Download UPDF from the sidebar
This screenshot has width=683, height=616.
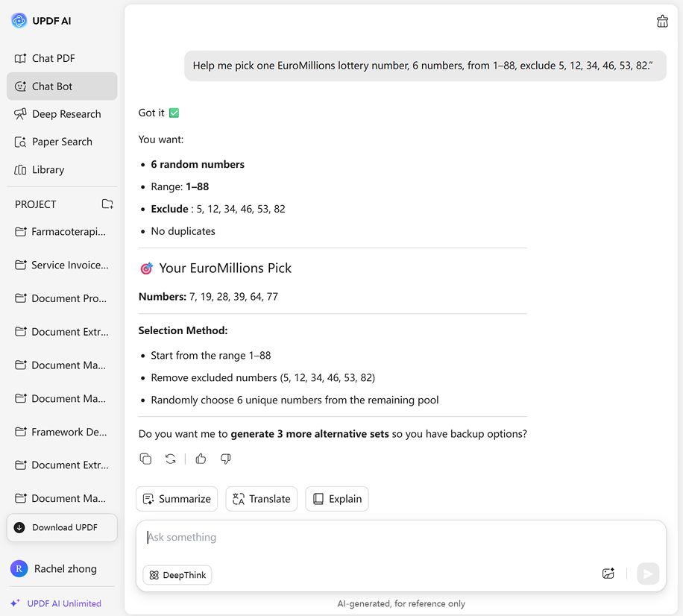pos(62,527)
